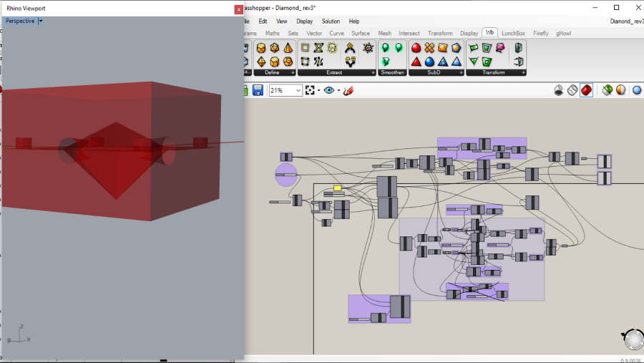The height and width of the screenshot is (363, 644).
Task: Click the orange nested-squares icon in SubD
Action: [442, 48]
